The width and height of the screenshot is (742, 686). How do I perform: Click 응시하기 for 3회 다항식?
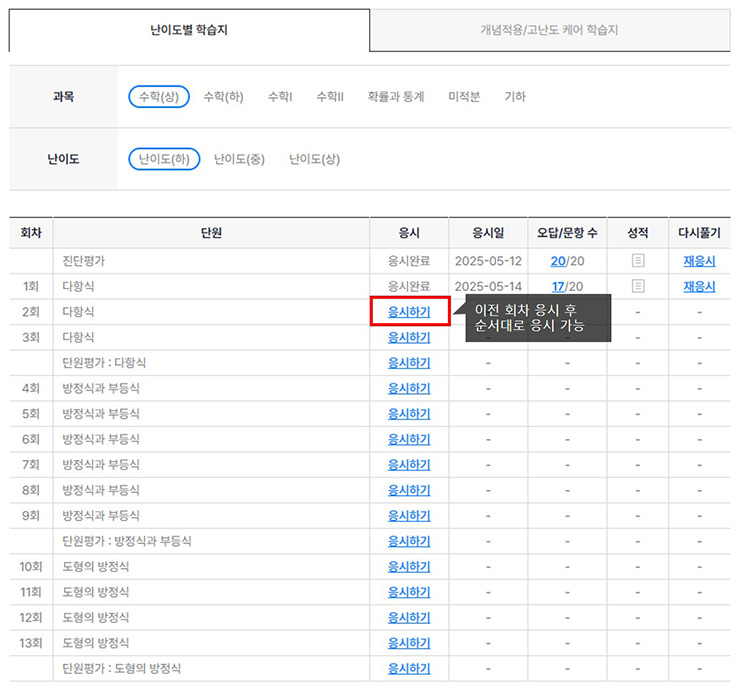click(409, 337)
